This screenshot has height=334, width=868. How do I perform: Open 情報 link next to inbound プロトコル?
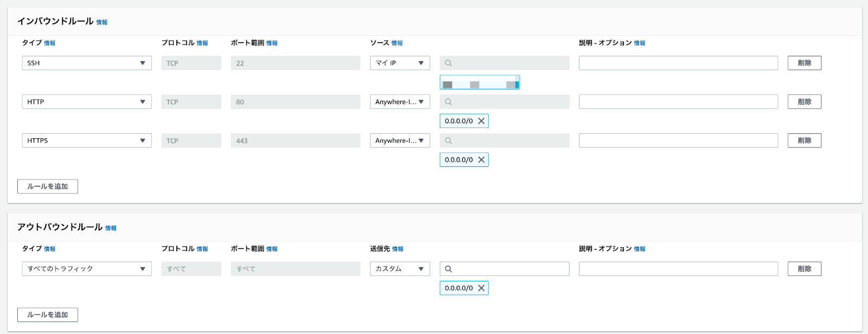tap(202, 43)
